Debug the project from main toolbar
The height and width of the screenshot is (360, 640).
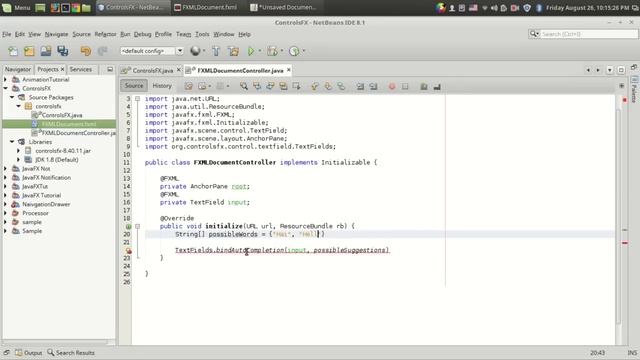click(272, 51)
